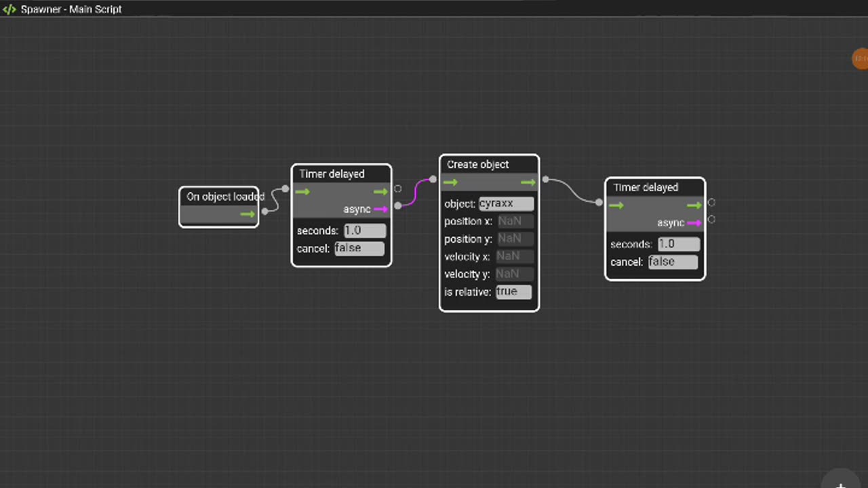The image size is (868, 488).
Task: Click Create object input flow arrow
Action: pyautogui.click(x=450, y=182)
